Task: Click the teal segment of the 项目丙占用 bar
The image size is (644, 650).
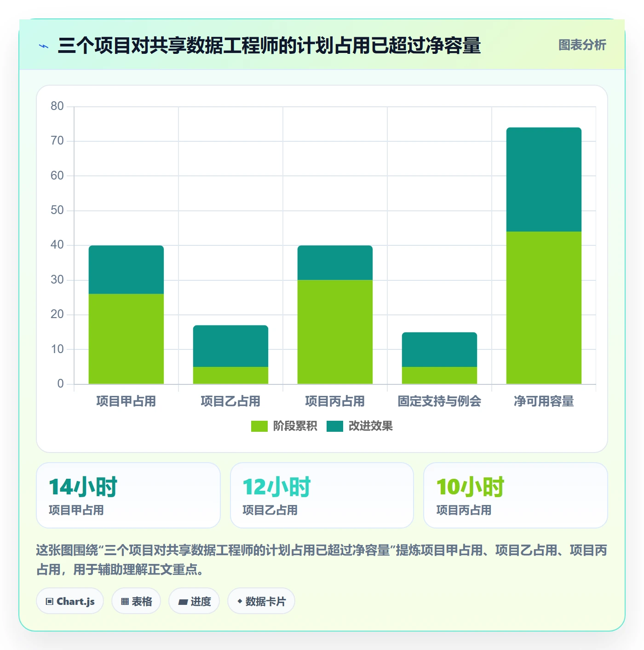Action: click(335, 263)
